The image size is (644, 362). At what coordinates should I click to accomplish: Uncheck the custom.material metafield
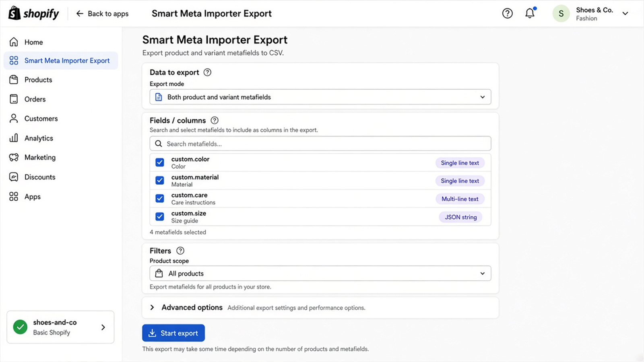[x=160, y=180]
